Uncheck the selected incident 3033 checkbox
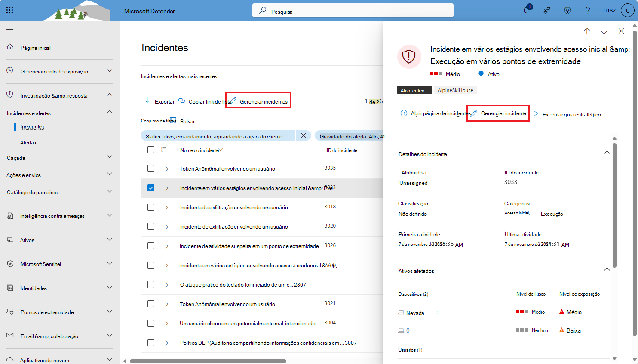This screenshot has height=364, width=638. pyautogui.click(x=151, y=188)
